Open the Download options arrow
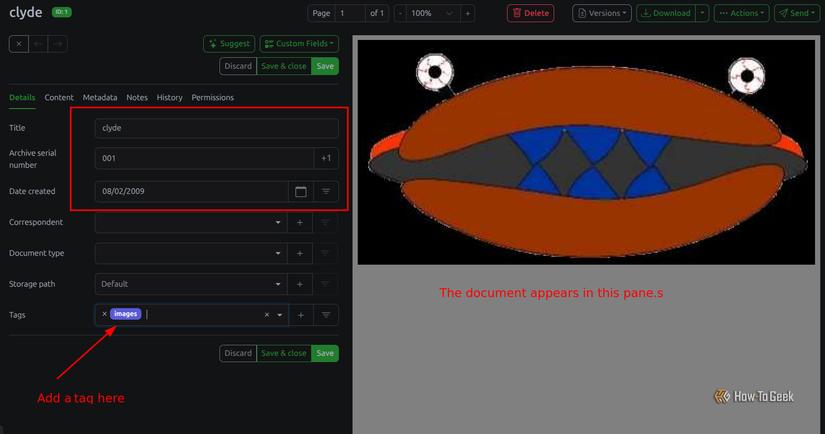 702,13
